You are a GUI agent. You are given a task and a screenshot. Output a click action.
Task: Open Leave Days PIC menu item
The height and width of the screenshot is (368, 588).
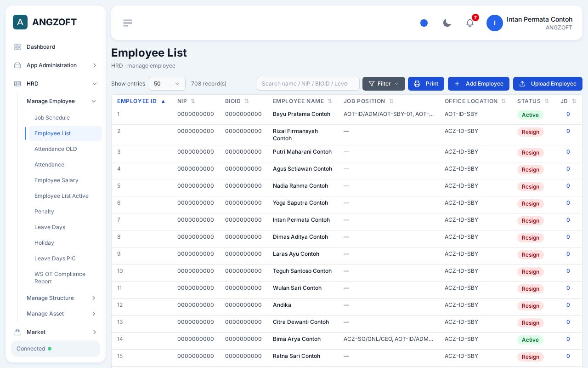(65, 259)
